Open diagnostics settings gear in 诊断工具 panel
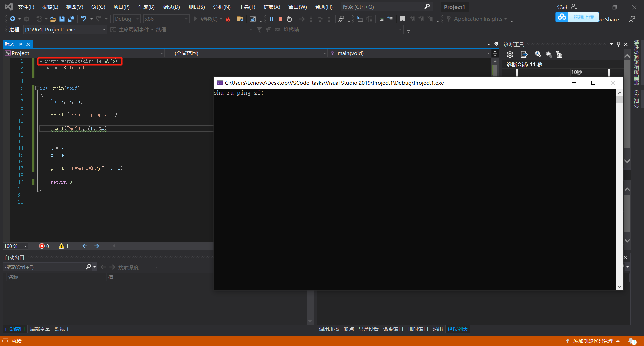The height and width of the screenshot is (346, 644). (510, 54)
